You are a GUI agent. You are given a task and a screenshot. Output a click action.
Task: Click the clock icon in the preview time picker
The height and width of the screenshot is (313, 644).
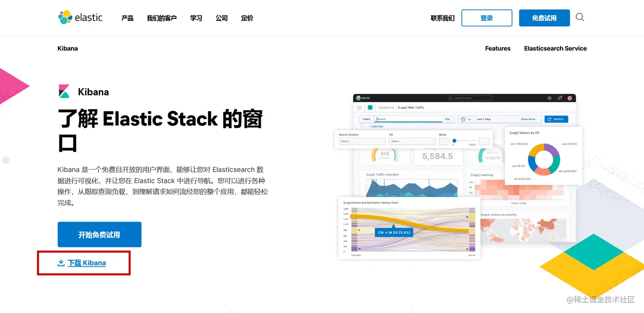[x=463, y=119]
